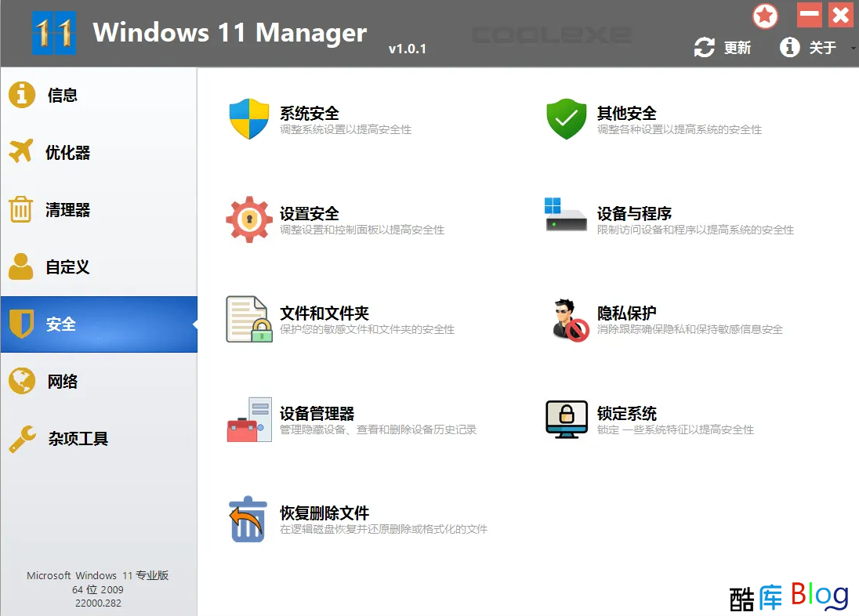
Task: Click description 在逻辑磁盘恢复并还原删除或格式化的文件
Action: (383, 530)
